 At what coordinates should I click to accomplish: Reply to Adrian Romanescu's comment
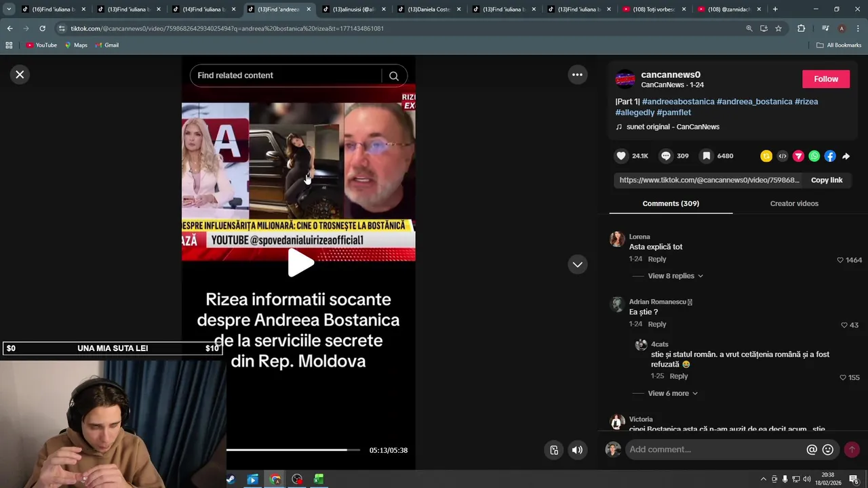click(x=657, y=324)
